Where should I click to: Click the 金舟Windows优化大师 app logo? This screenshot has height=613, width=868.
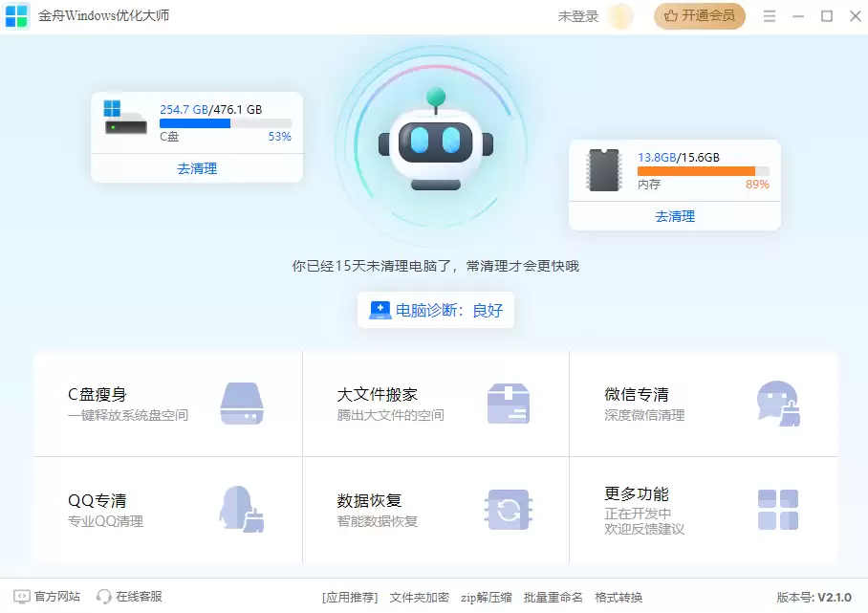click(x=15, y=15)
